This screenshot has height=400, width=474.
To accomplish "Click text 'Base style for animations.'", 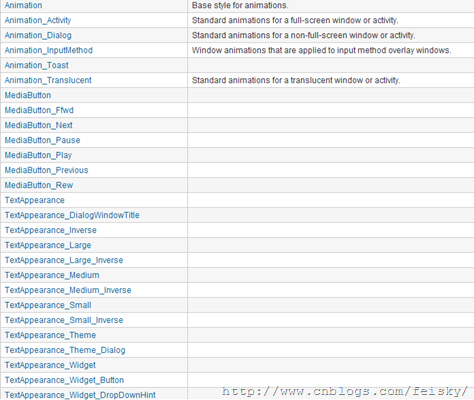I will coord(240,5).
